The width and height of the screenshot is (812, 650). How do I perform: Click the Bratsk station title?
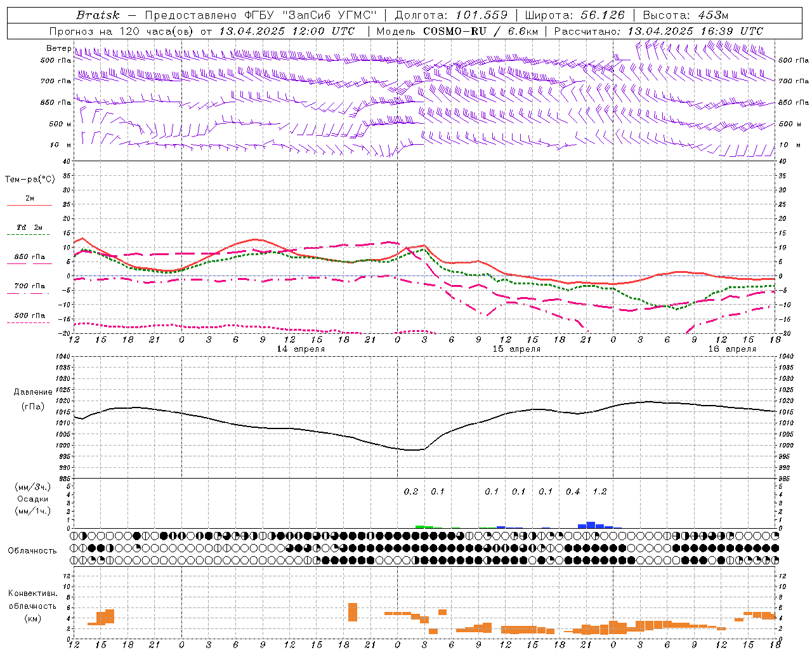click(98, 15)
